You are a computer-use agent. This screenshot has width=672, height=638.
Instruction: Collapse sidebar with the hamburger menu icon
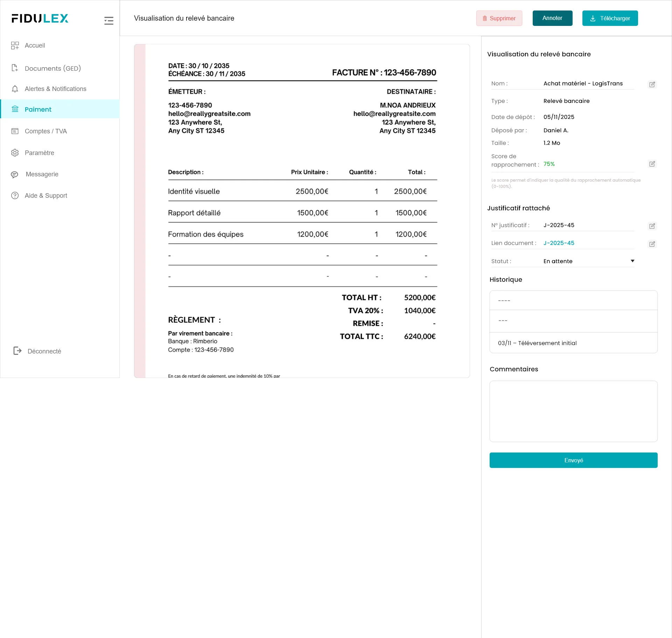click(109, 21)
